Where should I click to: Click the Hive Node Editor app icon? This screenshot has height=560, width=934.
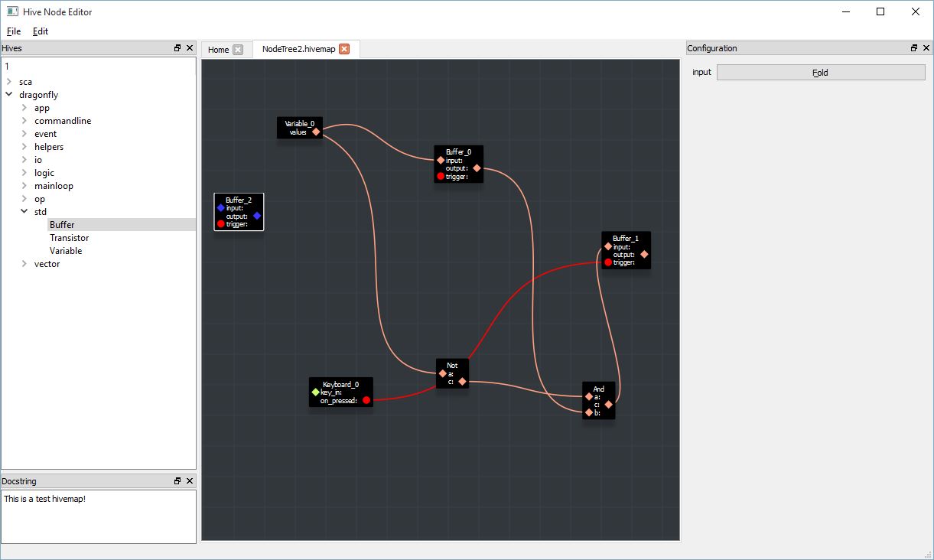[x=12, y=11]
